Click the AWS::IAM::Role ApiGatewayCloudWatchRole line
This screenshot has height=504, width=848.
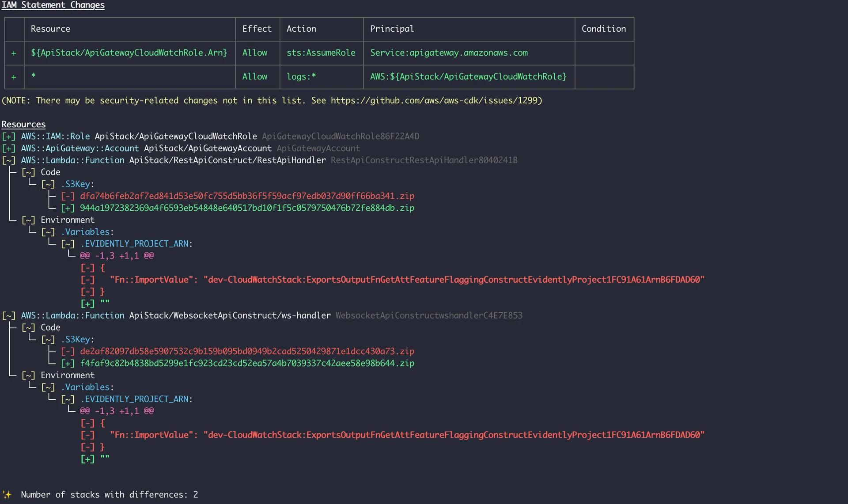211,136
